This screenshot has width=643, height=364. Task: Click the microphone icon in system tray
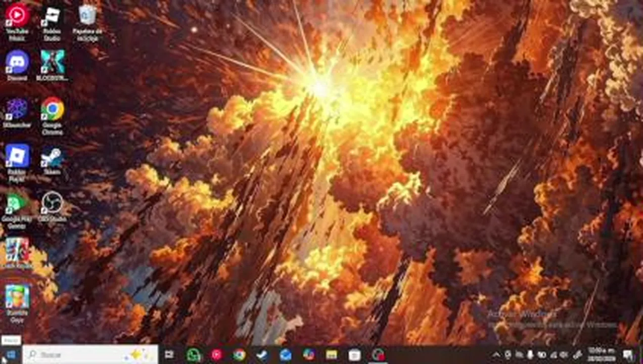coord(530,355)
